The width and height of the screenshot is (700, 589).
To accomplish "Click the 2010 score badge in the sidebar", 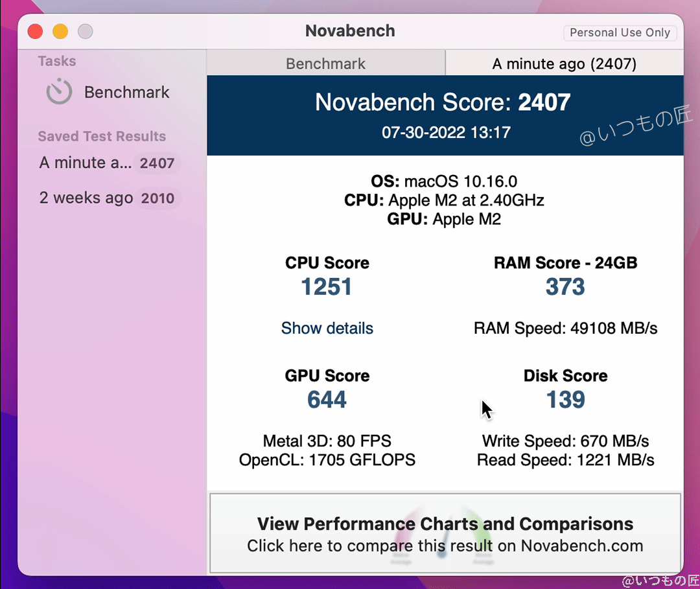I will click(157, 198).
